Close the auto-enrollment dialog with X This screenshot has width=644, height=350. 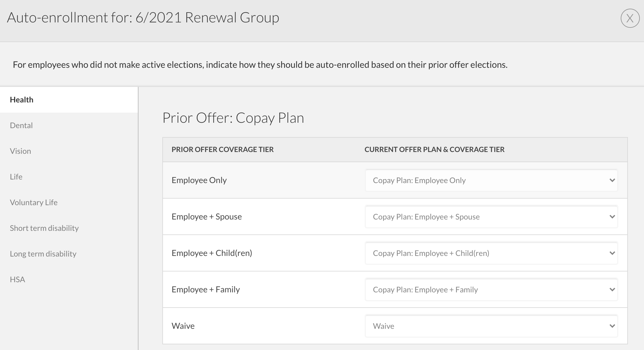630,18
